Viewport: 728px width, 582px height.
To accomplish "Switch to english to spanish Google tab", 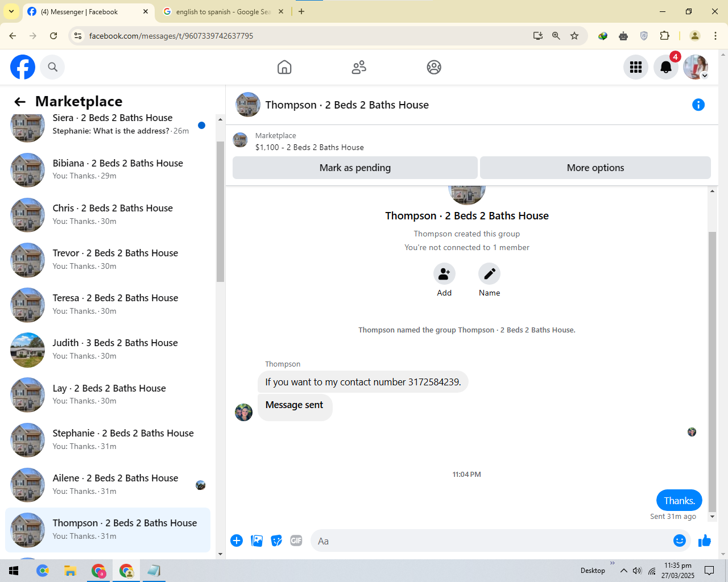I will click(x=223, y=11).
